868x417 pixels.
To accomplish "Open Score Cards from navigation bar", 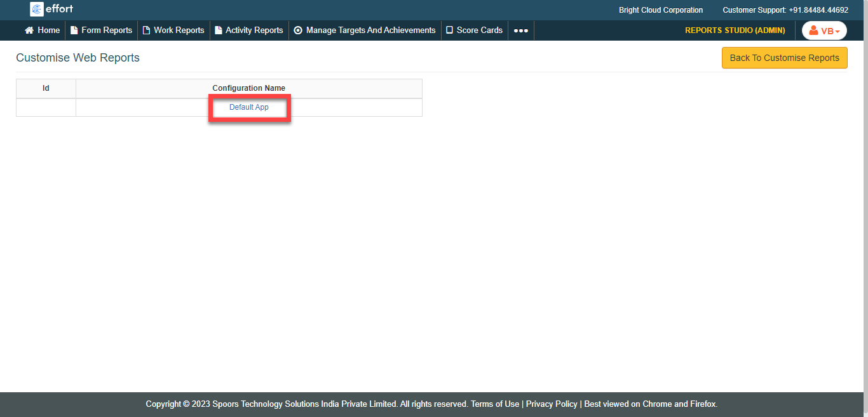I will (x=474, y=30).
